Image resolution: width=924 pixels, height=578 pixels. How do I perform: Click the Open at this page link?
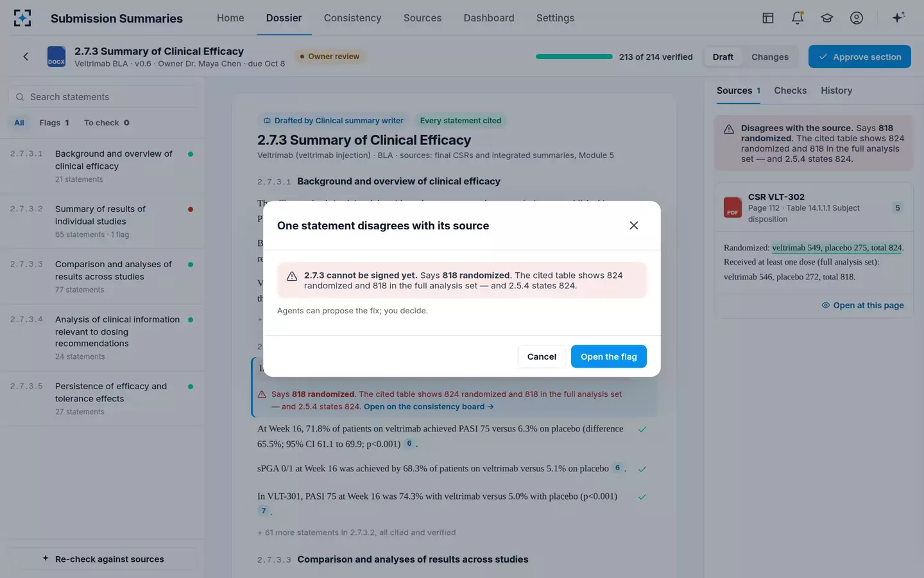click(x=862, y=305)
